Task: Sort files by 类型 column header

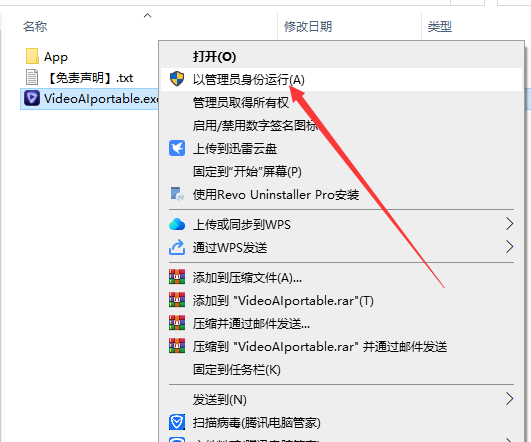Action: pos(440,26)
